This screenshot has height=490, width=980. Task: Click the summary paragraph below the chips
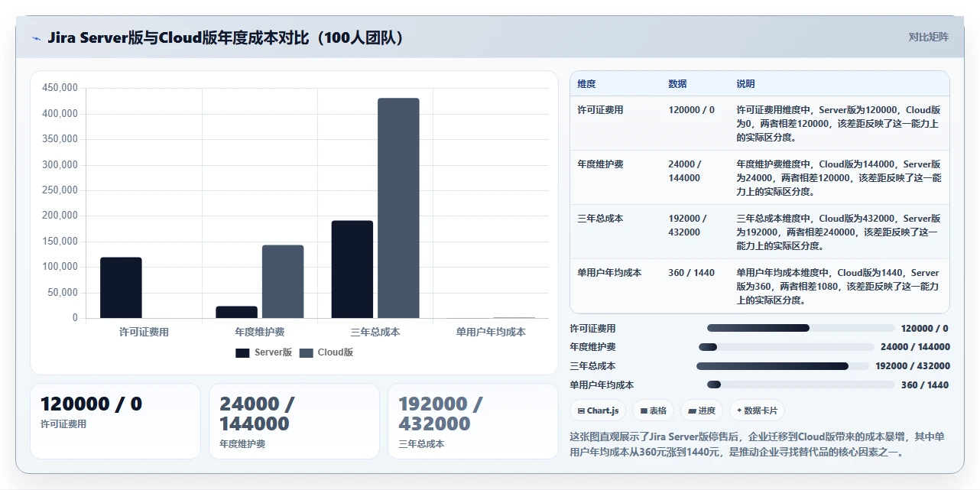(757, 444)
